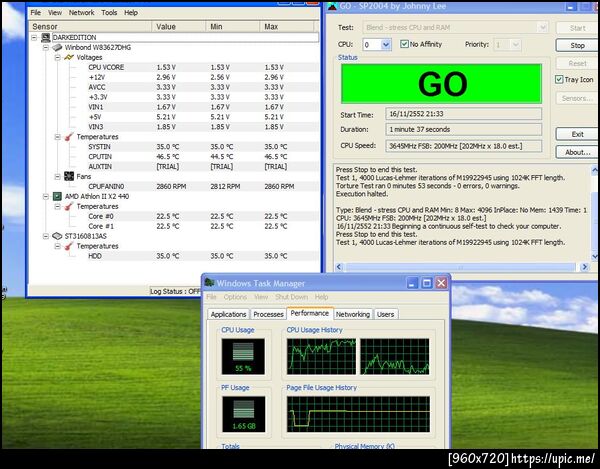This screenshot has width=600, height=469.
Task: Open the Network menu
Action: pyautogui.click(x=82, y=13)
